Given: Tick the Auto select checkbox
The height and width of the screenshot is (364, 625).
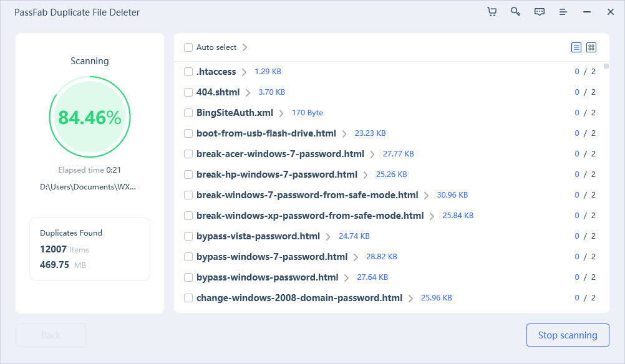Looking at the screenshot, I should point(188,47).
